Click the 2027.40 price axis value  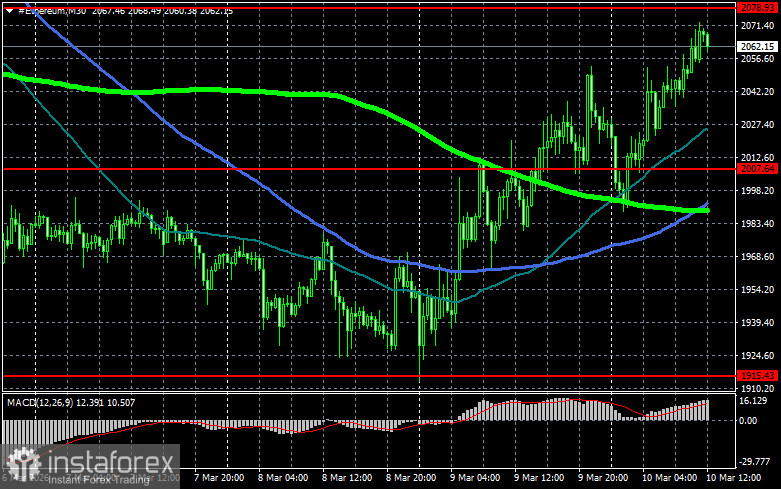[x=758, y=124]
